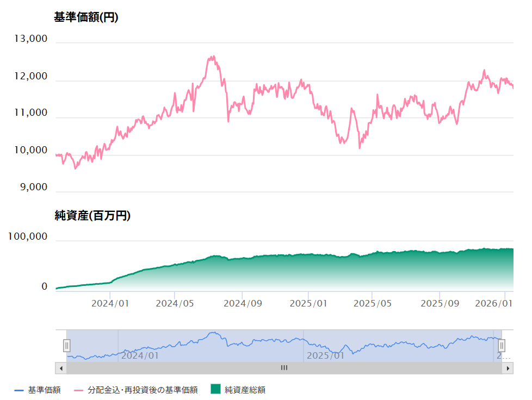Click the 2024/01 label on the main x-axis

coord(110,303)
